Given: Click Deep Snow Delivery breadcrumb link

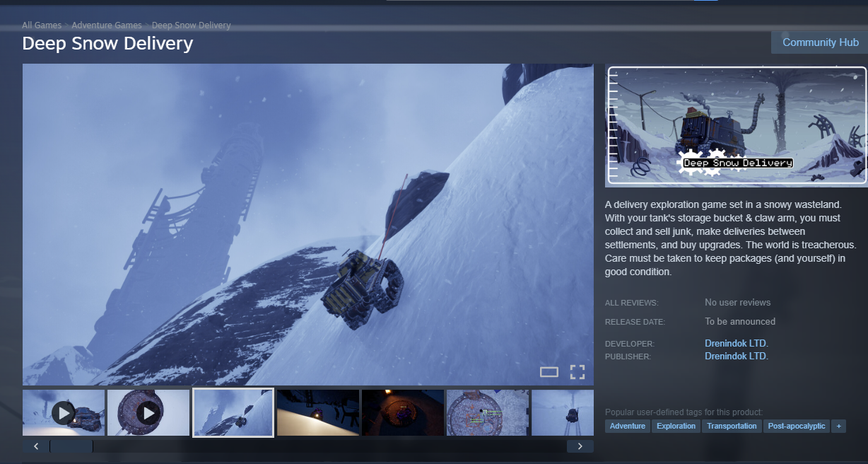Looking at the screenshot, I should (x=192, y=25).
